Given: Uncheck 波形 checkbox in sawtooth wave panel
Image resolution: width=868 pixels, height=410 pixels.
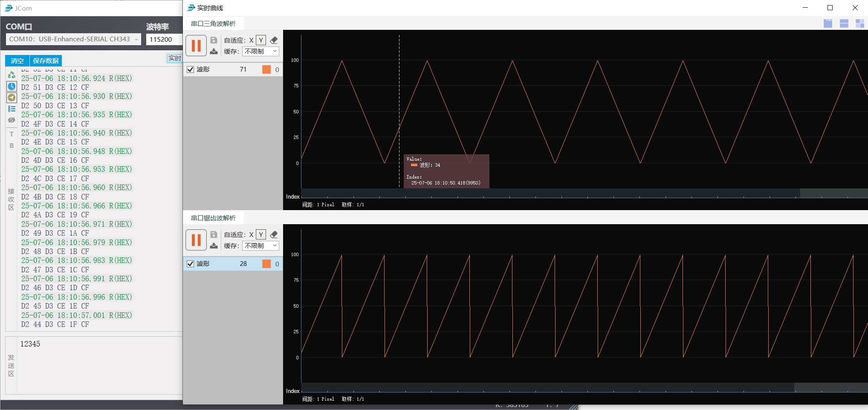Looking at the screenshot, I should 191,264.
